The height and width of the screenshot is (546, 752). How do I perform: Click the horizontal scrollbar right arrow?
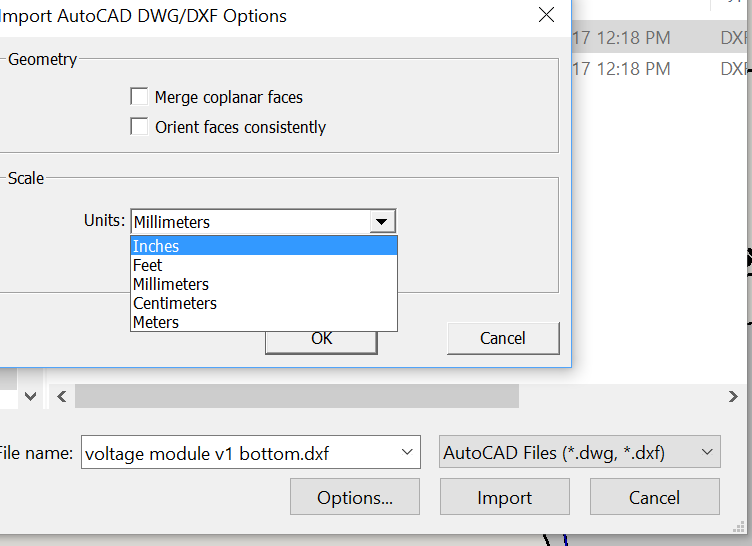click(x=733, y=396)
